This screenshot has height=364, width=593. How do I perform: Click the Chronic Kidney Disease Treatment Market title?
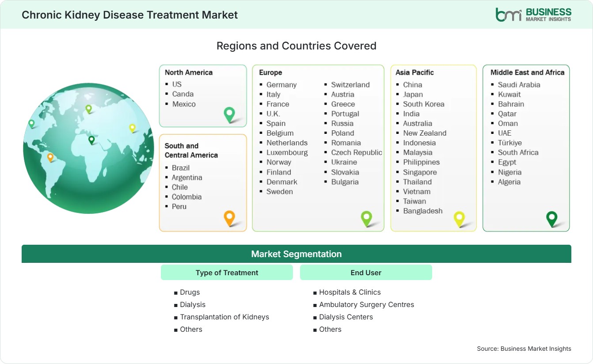click(x=129, y=15)
